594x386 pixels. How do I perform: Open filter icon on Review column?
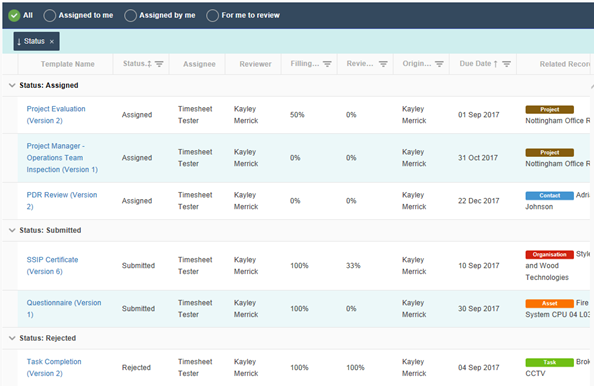(383, 64)
